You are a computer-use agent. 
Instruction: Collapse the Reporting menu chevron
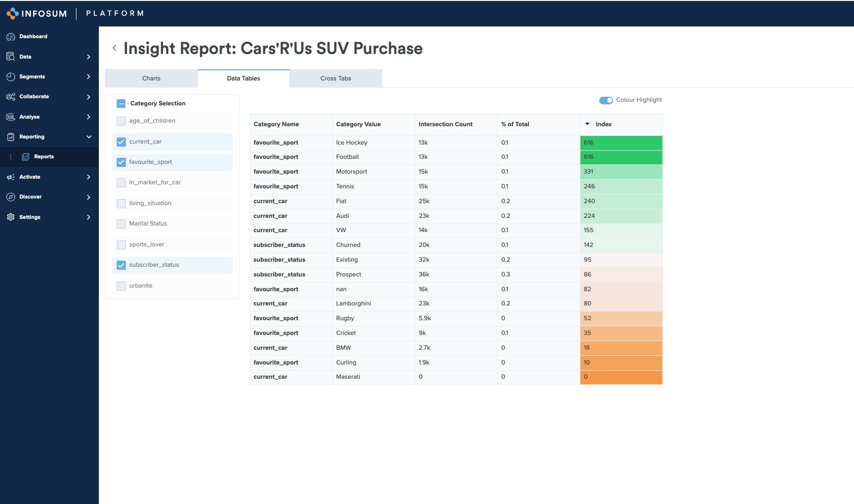click(89, 137)
